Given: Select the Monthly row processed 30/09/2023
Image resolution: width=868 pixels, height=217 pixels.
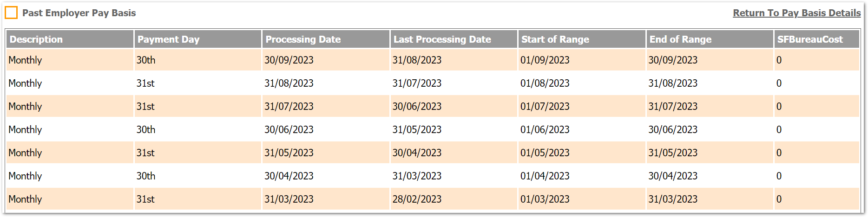Looking at the screenshot, I should [x=26, y=60].
